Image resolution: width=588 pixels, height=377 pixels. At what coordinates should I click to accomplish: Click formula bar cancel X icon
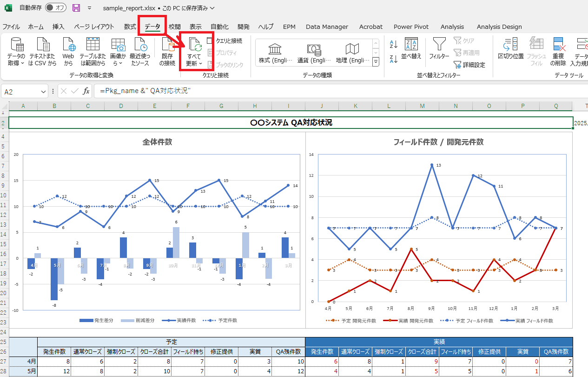tap(64, 91)
